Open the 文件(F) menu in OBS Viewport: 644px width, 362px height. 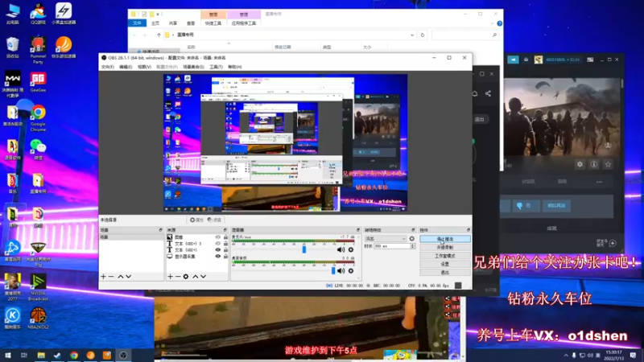coord(108,67)
